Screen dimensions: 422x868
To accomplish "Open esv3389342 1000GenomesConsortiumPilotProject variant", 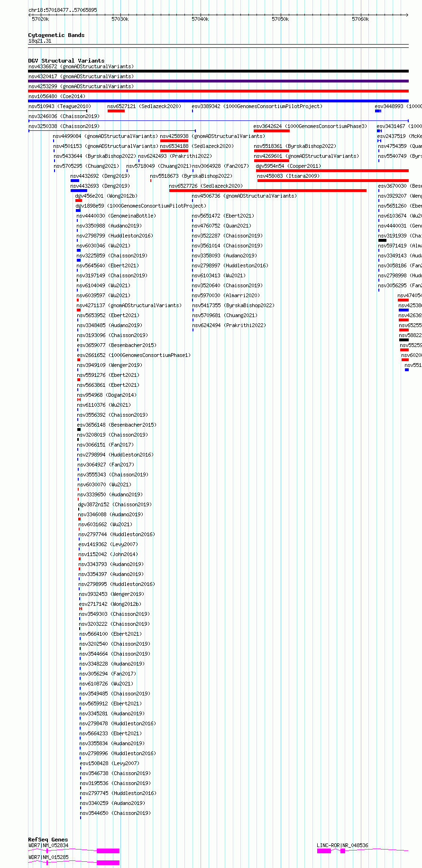I will [257, 106].
